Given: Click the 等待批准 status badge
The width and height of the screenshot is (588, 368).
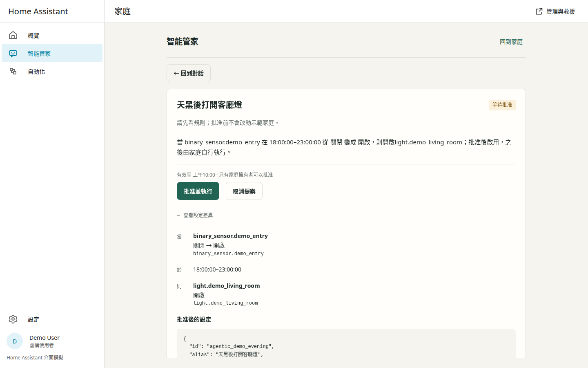Looking at the screenshot, I should click(x=502, y=105).
